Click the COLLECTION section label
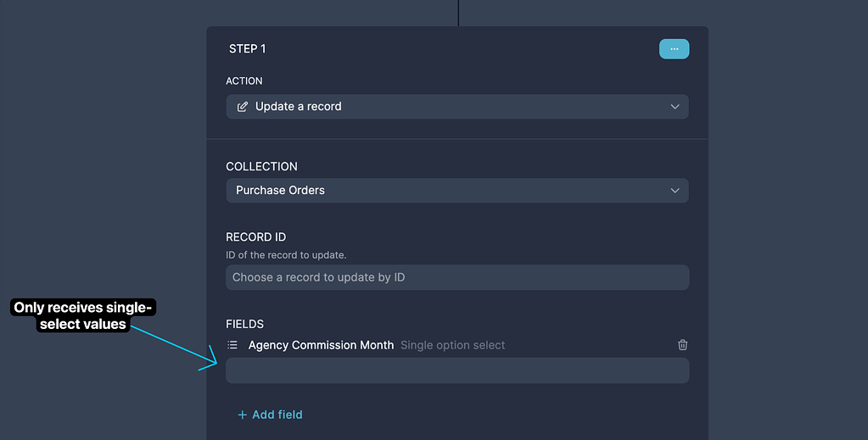 point(261,166)
